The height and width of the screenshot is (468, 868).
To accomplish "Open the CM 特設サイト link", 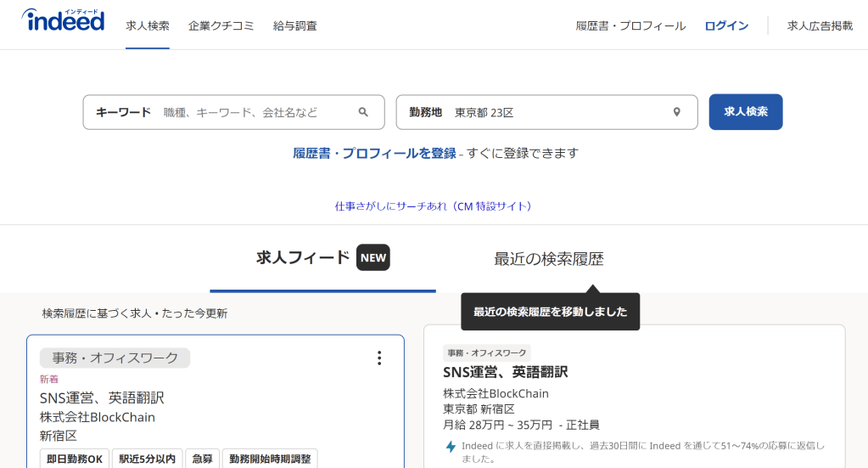I will coord(434,206).
